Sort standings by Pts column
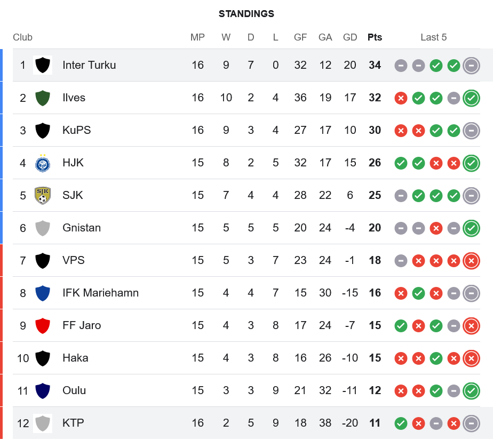 click(x=375, y=37)
